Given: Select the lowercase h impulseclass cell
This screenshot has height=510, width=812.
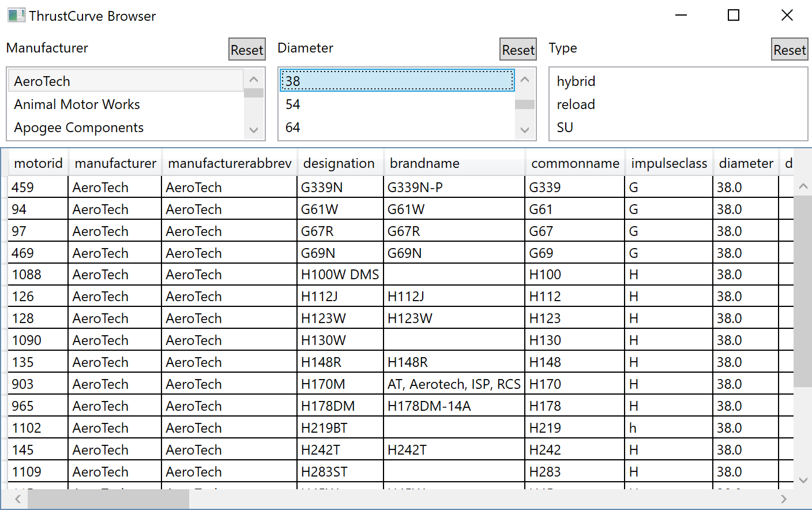Looking at the screenshot, I should [x=669, y=428].
